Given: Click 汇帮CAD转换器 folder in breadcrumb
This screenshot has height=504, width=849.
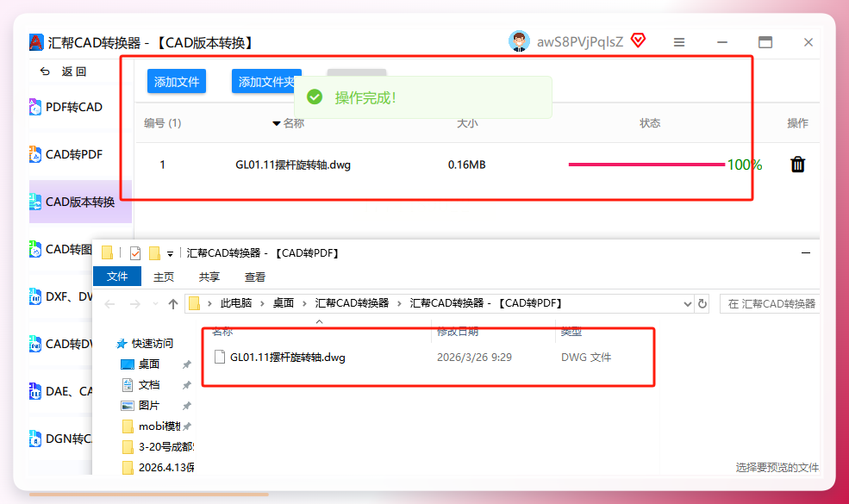Looking at the screenshot, I should click(x=352, y=304).
